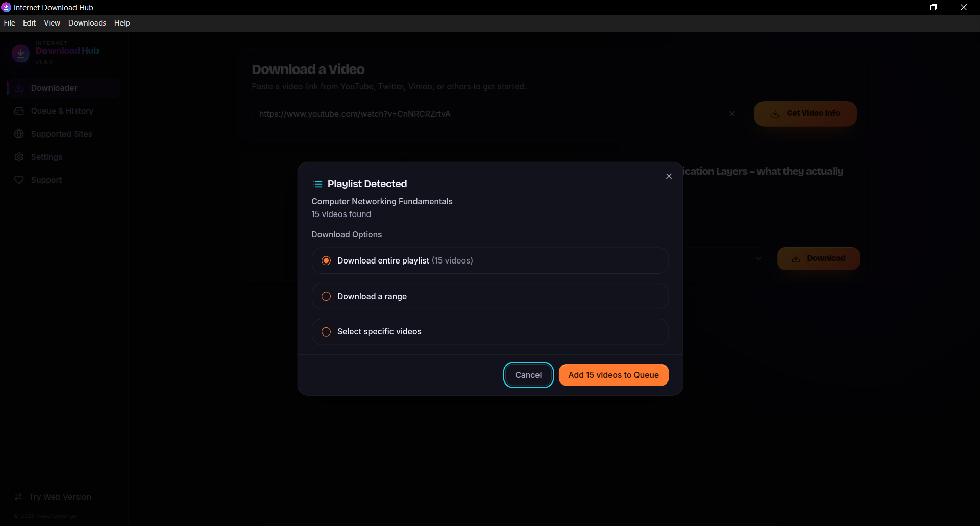
Task: Open the Help menu
Action: tap(122, 23)
